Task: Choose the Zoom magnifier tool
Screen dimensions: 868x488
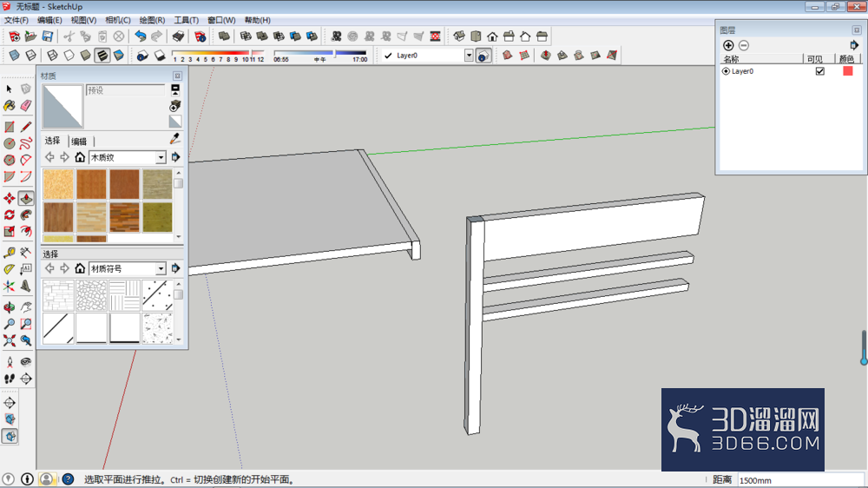Action: click(10, 324)
